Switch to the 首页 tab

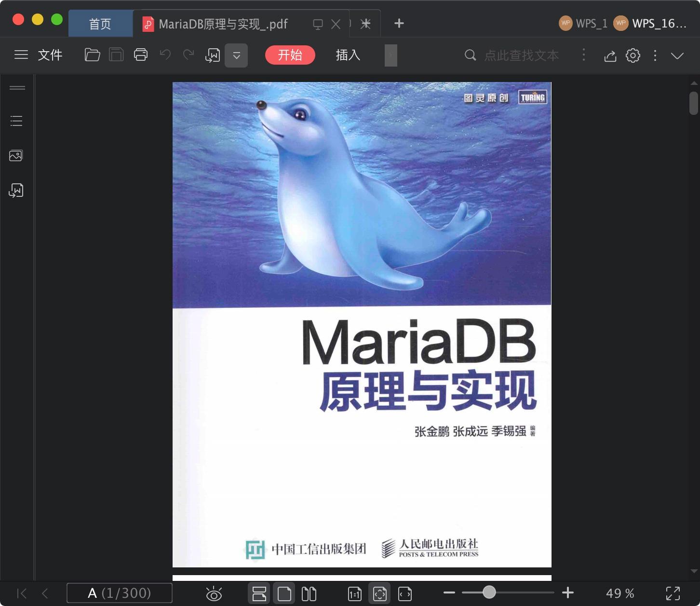click(100, 24)
